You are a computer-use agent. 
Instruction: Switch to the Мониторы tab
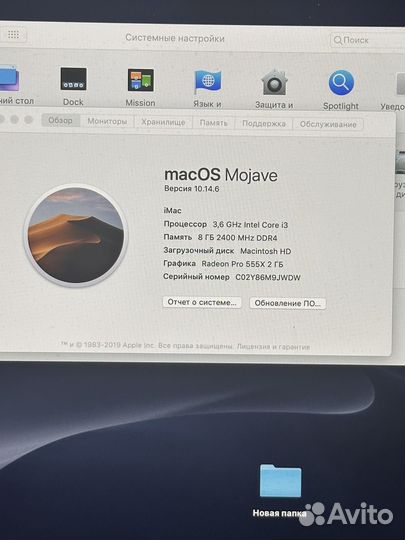107,121
